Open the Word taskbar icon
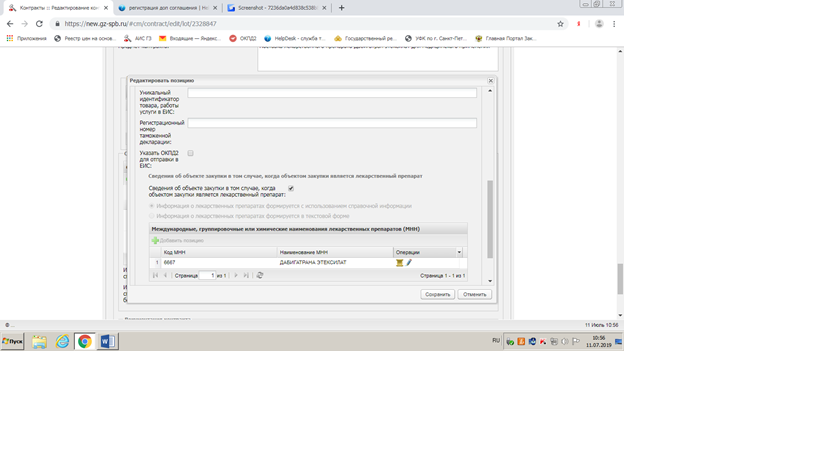This screenshot has width=819, height=460. pos(108,341)
